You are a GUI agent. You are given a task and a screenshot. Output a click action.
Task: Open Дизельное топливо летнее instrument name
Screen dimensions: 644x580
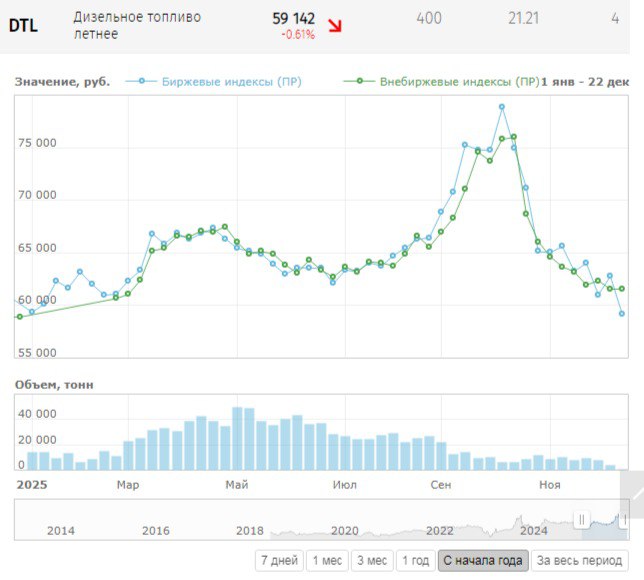coord(137,26)
